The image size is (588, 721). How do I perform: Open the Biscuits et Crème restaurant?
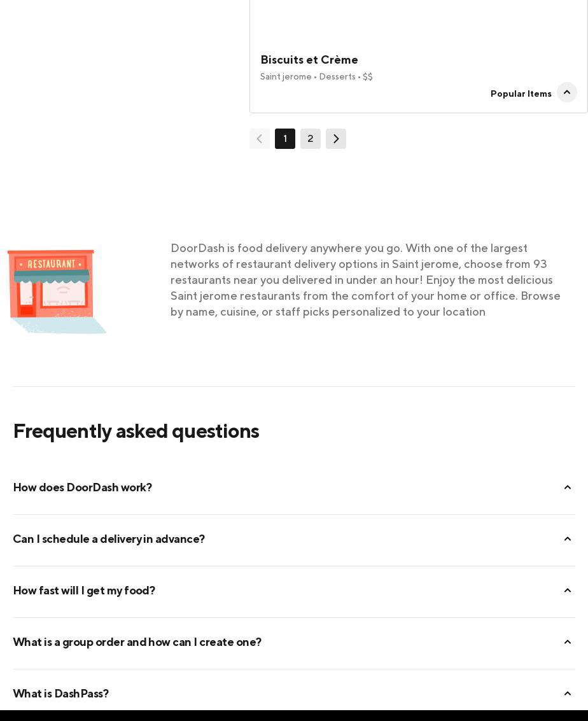click(309, 60)
